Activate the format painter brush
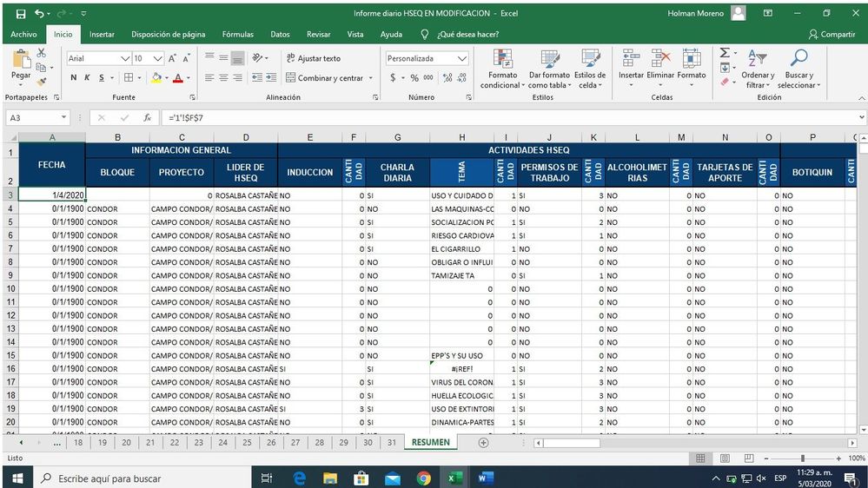 click(x=42, y=82)
